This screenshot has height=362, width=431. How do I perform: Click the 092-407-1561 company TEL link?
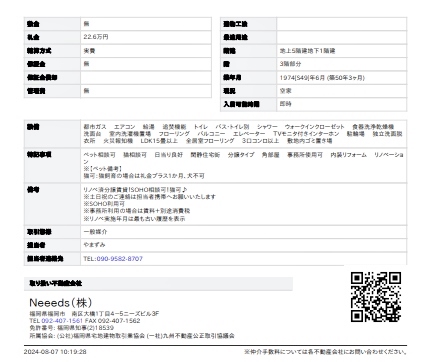[x=62, y=321]
